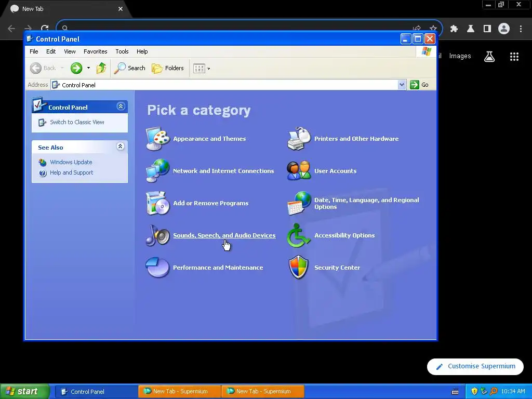Click the browser profile avatar icon
The width and height of the screenshot is (532, 399).
(x=504, y=29)
